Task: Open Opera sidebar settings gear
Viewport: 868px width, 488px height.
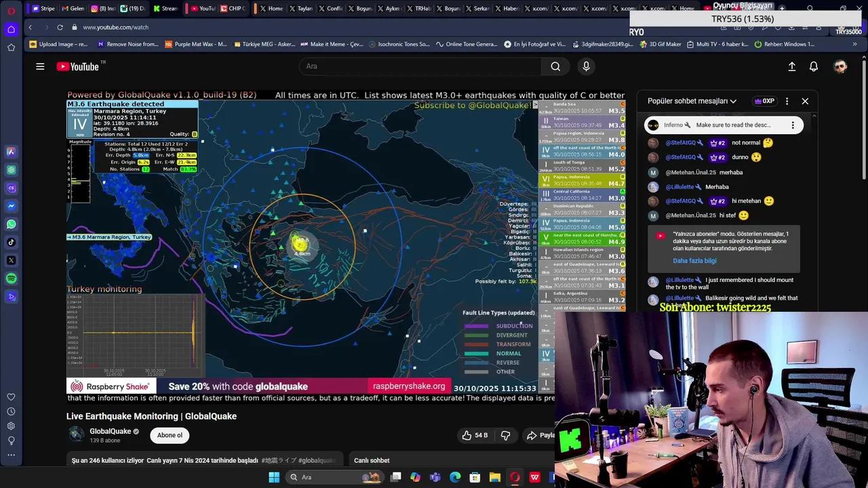Action: click(x=11, y=426)
